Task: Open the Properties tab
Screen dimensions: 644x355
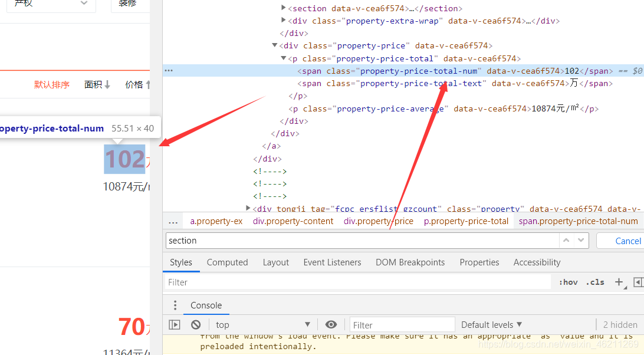Action: pyautogui.click(x=479, y=262)
